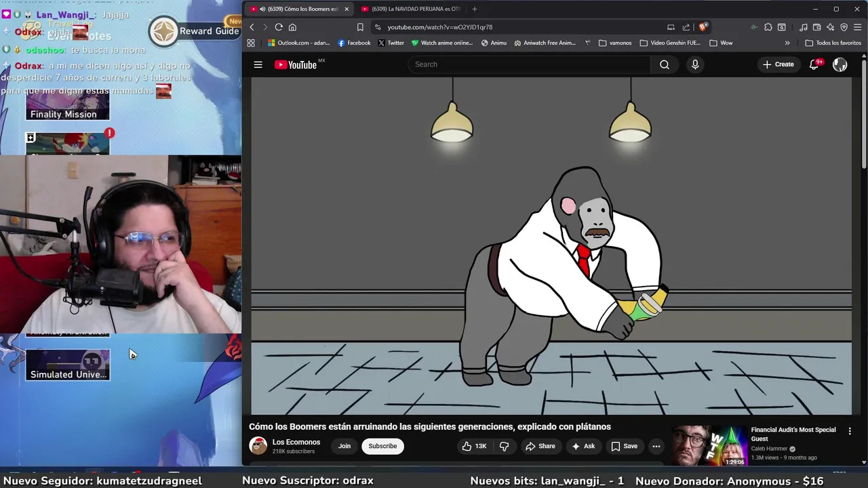Open 'Caleb Hammer' channel name
This screenshot has height=488, width=868.
click(769, 449)
